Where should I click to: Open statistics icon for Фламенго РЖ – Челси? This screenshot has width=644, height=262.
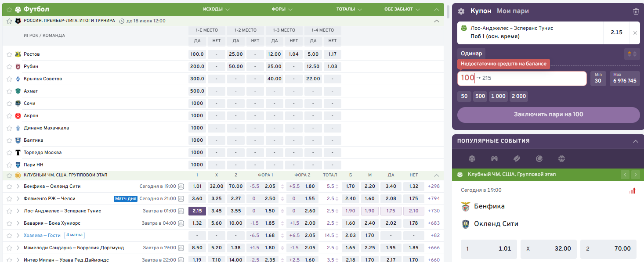click(181, 199)
